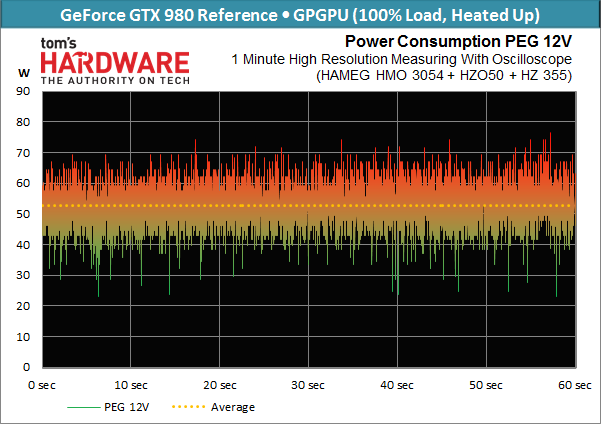Click the 'Average' legend entry

tap(233, 407)
